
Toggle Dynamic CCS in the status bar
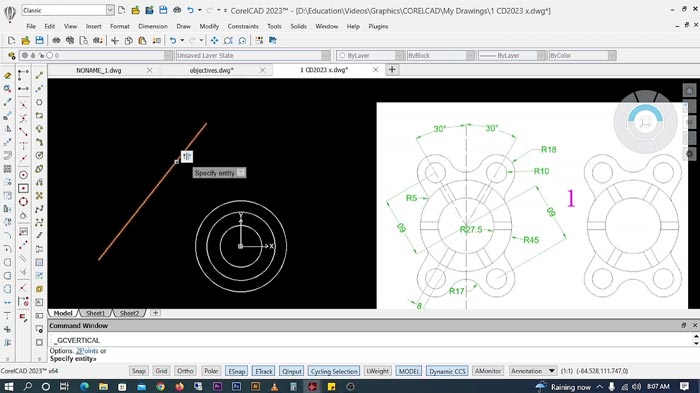click(x=447, y=371)
